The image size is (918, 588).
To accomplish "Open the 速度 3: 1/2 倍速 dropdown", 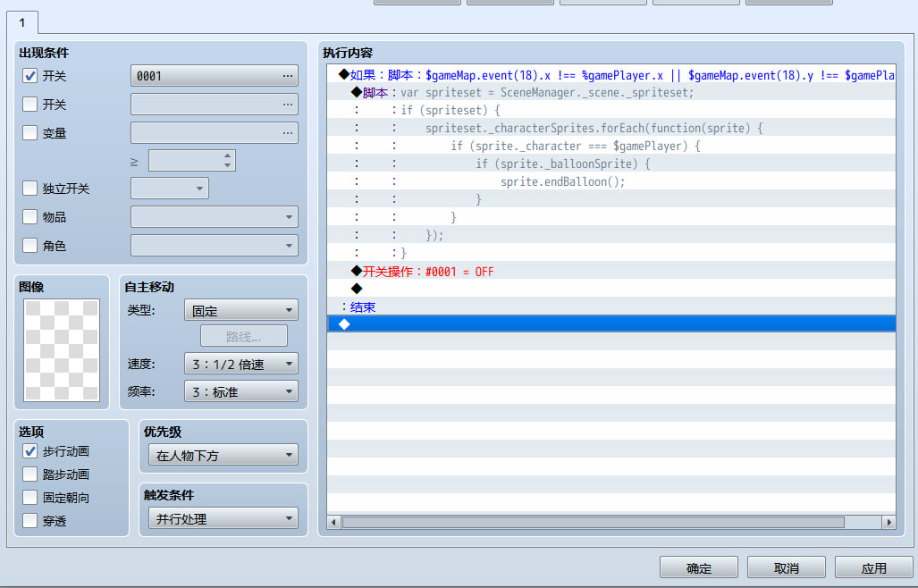I will tap(241, 364).
